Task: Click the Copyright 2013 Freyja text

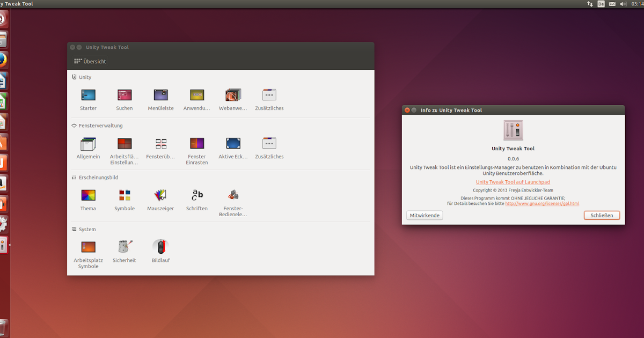Action: (513, 190)
